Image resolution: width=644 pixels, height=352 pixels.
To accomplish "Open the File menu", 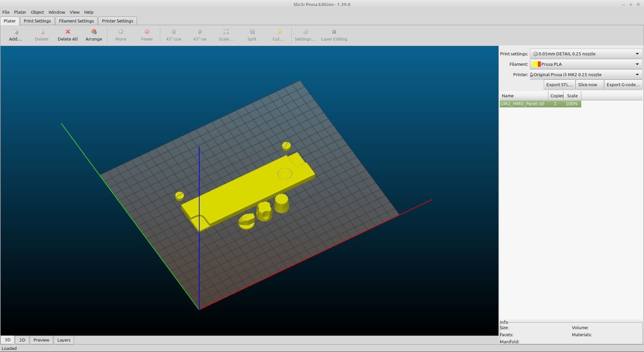I will pos(6,12).
